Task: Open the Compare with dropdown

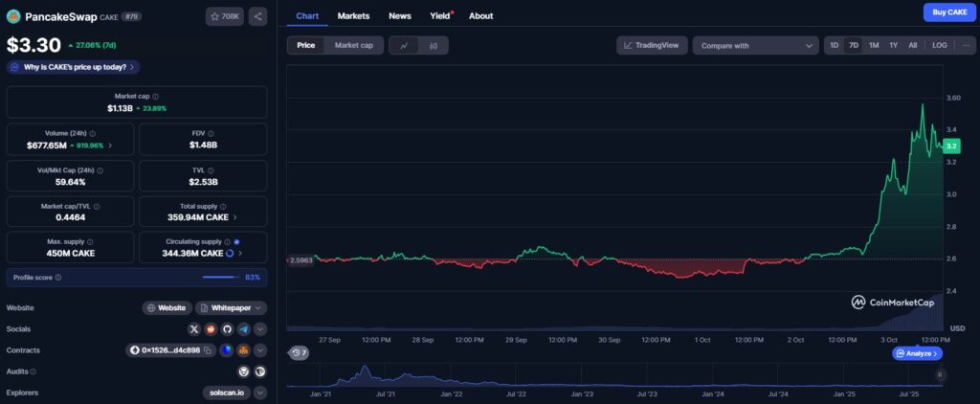Action: (x=755, y=45)
